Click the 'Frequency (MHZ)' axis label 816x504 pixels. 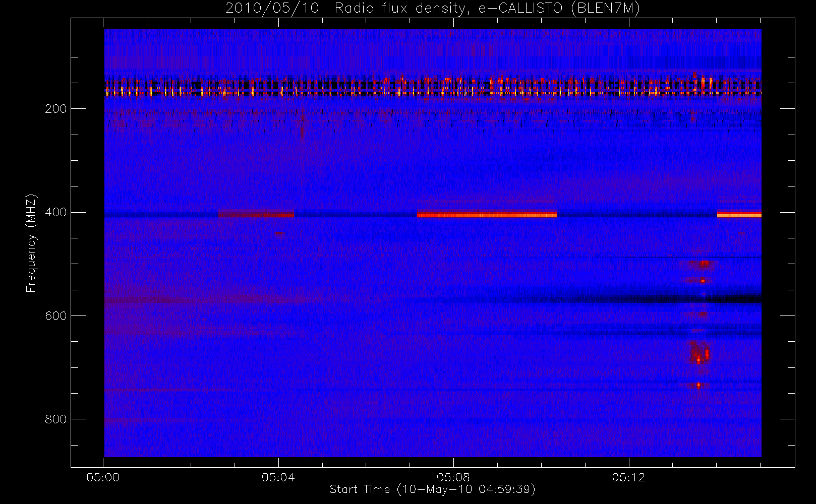click(31, 243)
